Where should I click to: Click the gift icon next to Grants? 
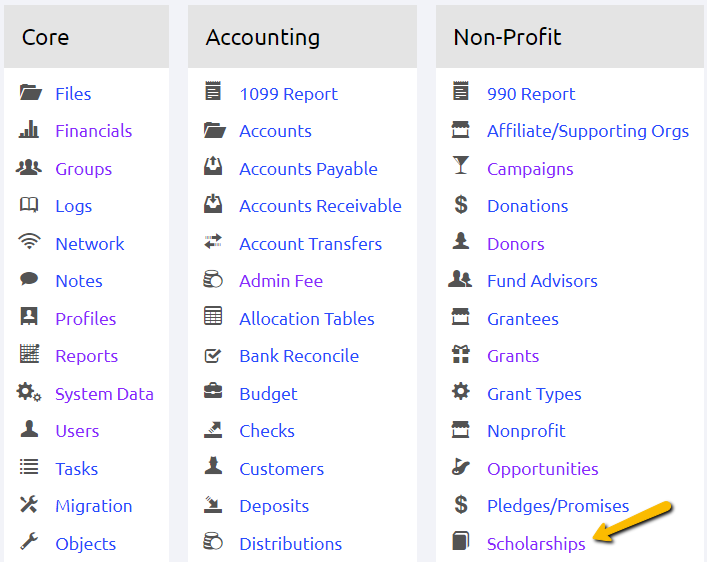point(461,355)
